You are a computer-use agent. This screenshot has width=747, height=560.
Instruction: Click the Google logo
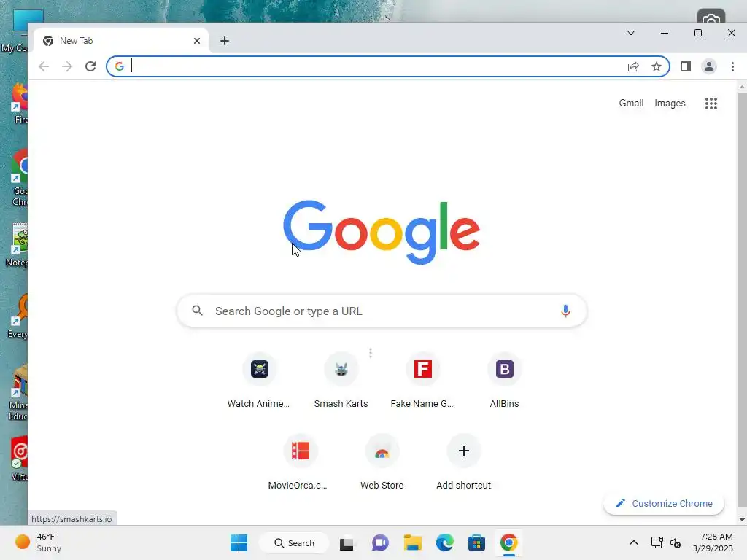382,232
